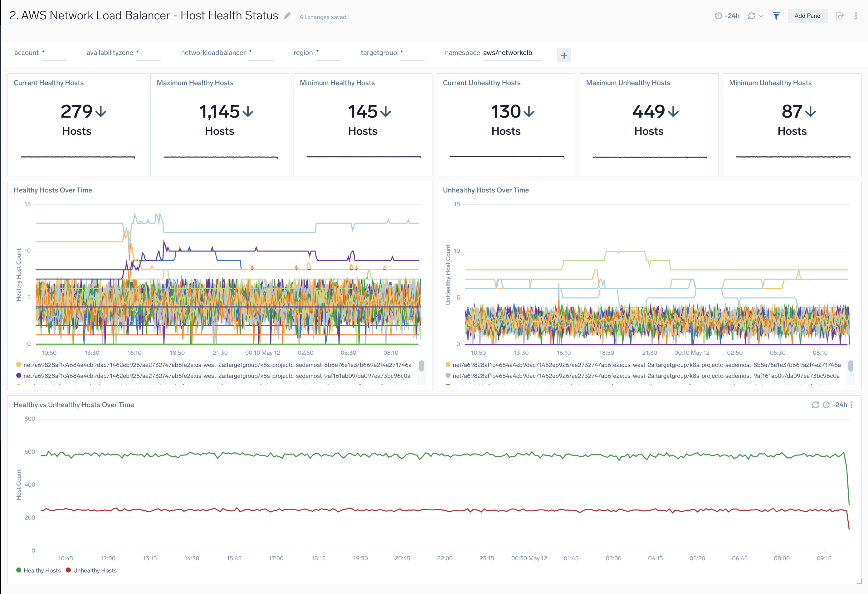Click the main dashboard title text

click(144, 15)
